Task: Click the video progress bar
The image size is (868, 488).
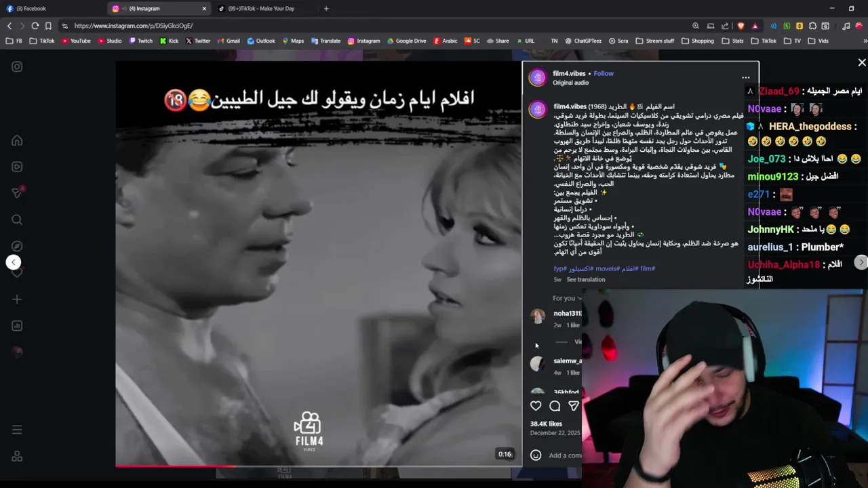Action: 318,466
